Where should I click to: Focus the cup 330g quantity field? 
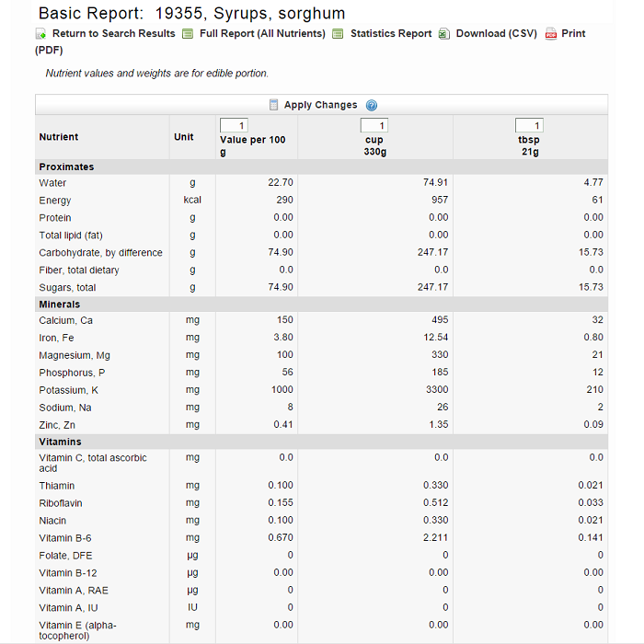click(x=374, y=125)
